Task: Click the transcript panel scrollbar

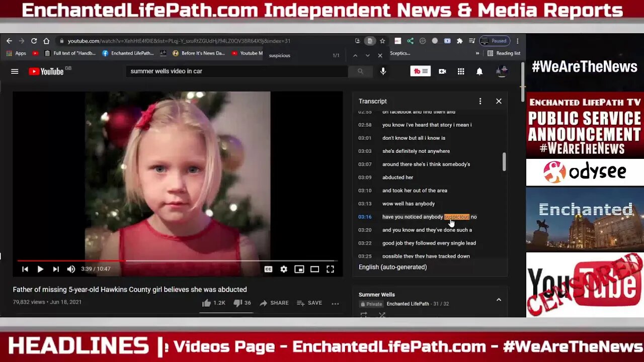Action: coord(504,161)
